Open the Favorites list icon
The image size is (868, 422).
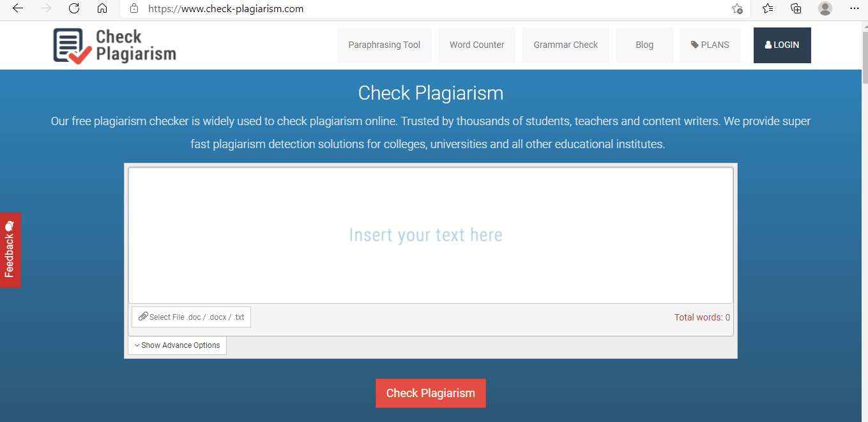coord(768,9)
